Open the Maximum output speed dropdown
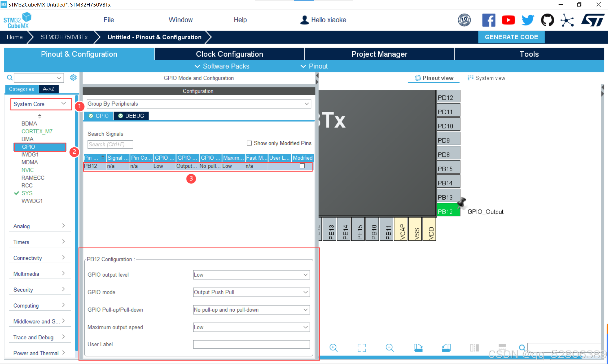 coord(251,327)
